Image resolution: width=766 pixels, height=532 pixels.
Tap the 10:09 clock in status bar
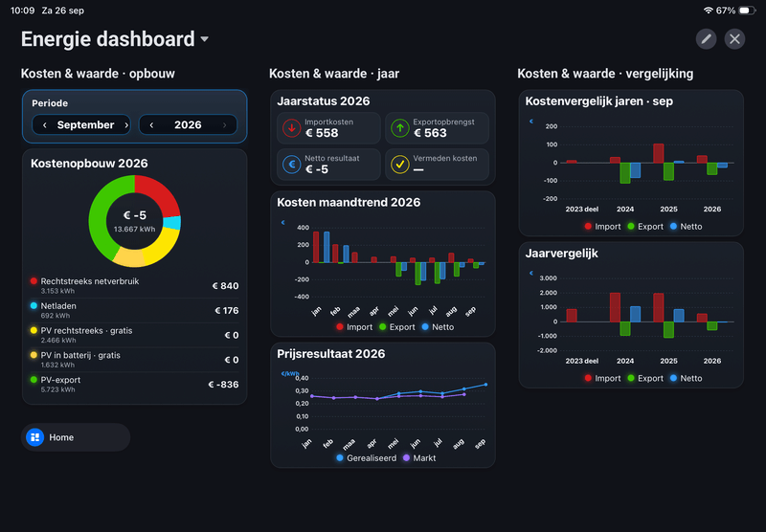(x=22, y=11)
